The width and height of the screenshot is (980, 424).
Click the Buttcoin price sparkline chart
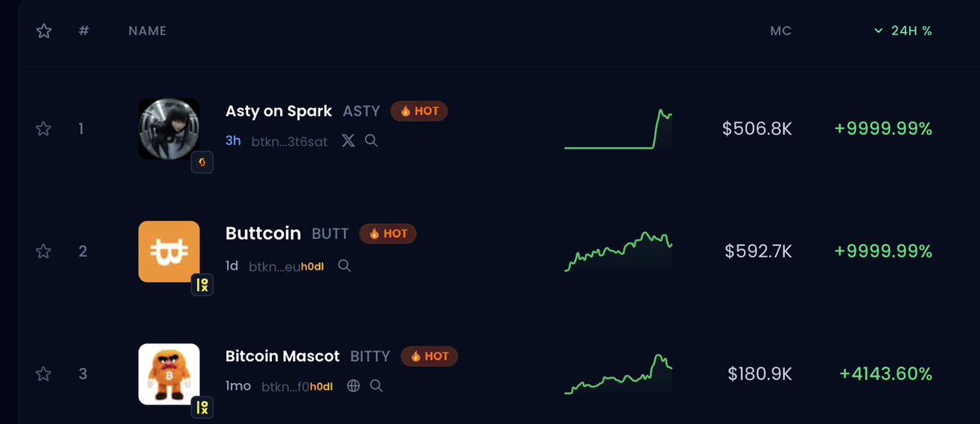pos(618,252)
